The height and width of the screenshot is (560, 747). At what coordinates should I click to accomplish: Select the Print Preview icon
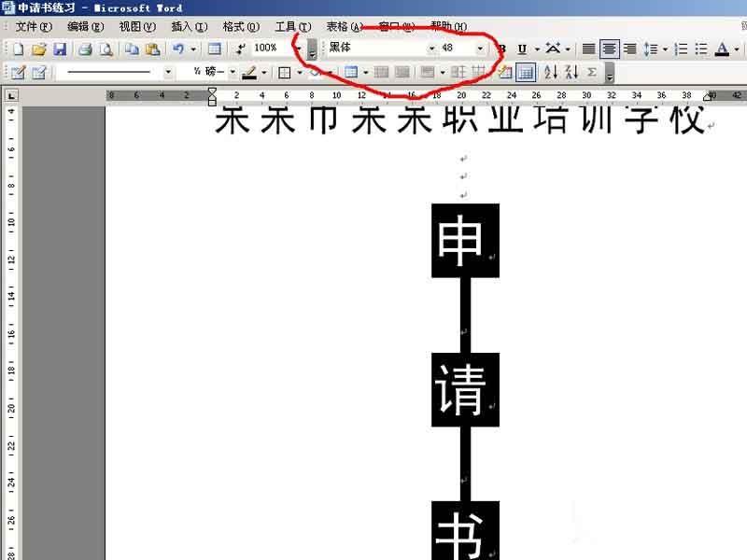coord(105,49)
